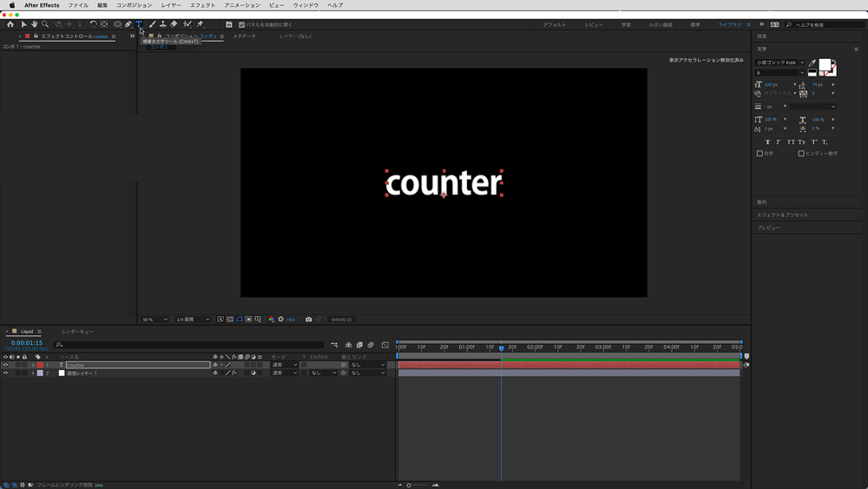Image resolution: width=868 pixels, height=489 pixels.
Task: Toggle the auto-open panels checkbox
Action: (241, 25)
